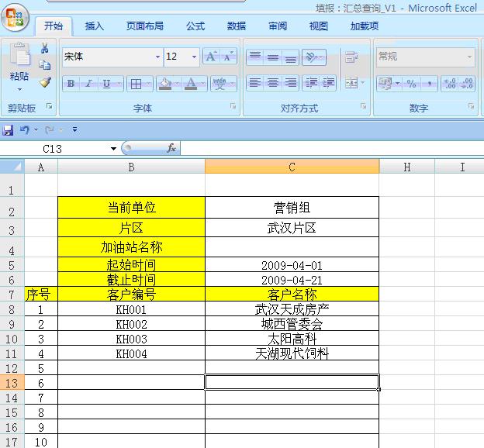Click the Center align text icon

272,83
